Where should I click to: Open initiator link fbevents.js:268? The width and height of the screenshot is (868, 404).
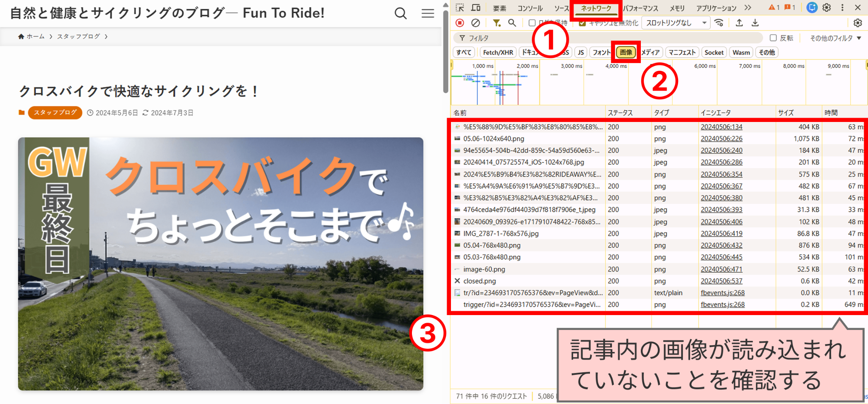(x=722, y=293)
